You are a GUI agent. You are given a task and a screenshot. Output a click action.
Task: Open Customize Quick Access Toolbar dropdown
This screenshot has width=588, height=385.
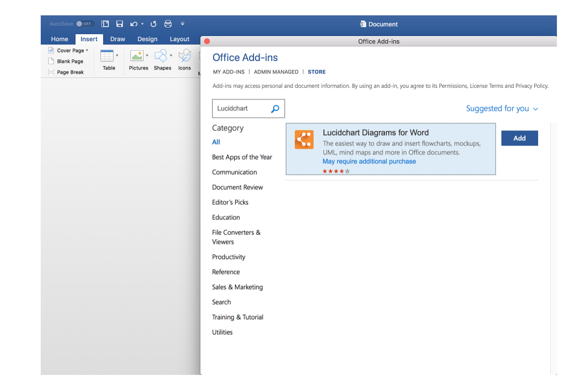(183, 23)
